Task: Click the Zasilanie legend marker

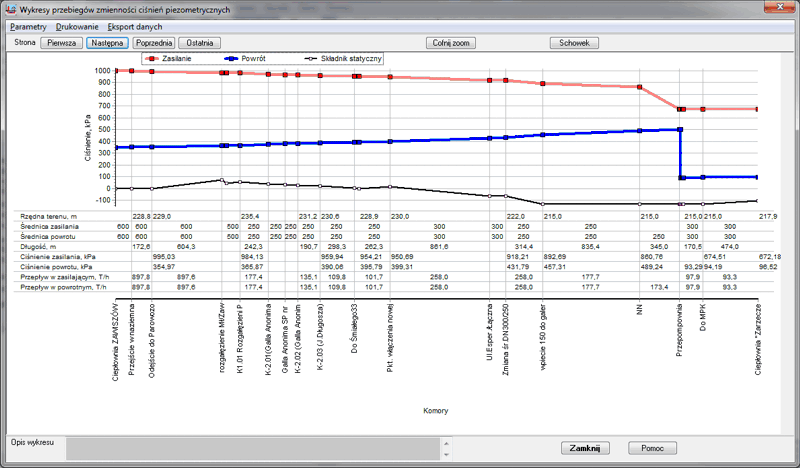Action: pos(152,59)
